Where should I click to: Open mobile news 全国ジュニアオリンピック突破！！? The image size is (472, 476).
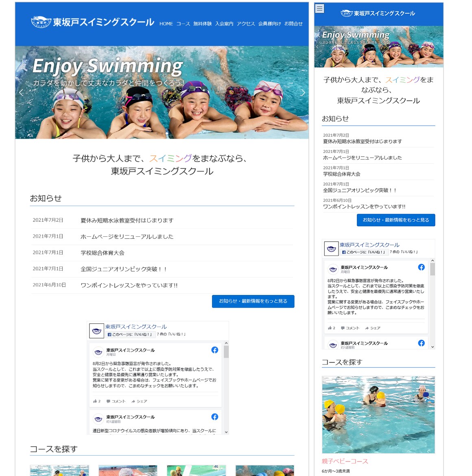[x=360, y=190]
